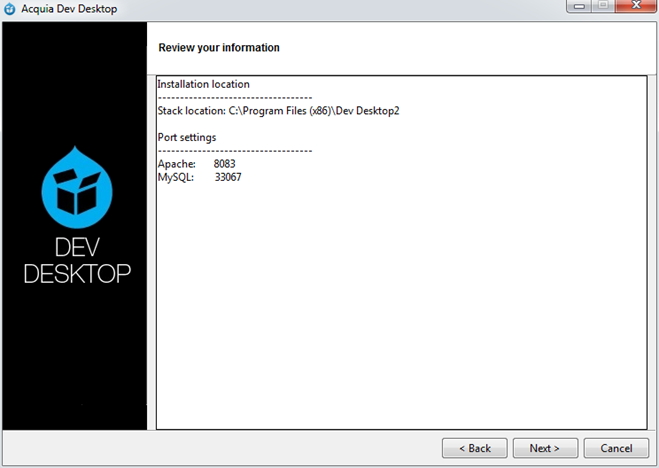Viewport: 659px width, 468px height.
Task: Cancel the Dev Desktop installation
Action: tap(616, 448)
